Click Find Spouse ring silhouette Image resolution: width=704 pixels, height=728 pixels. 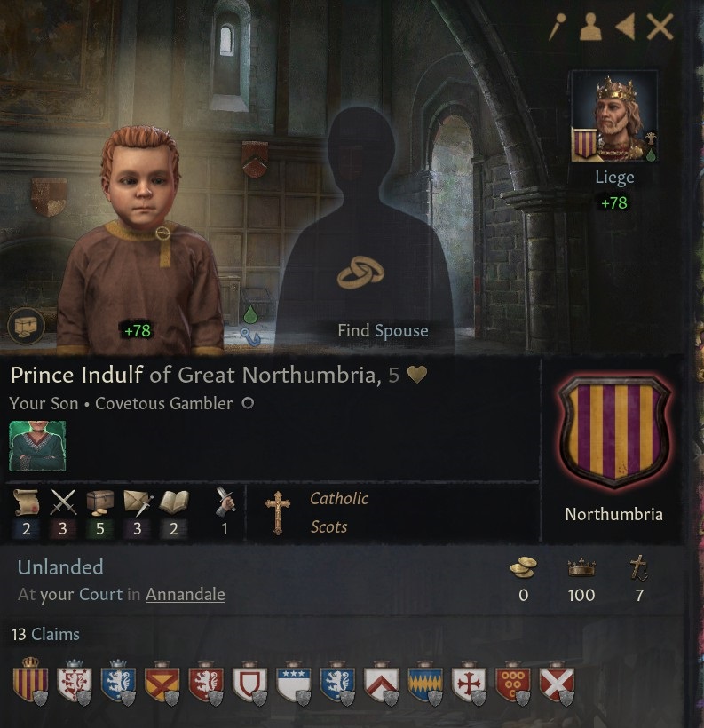point(360,273)
